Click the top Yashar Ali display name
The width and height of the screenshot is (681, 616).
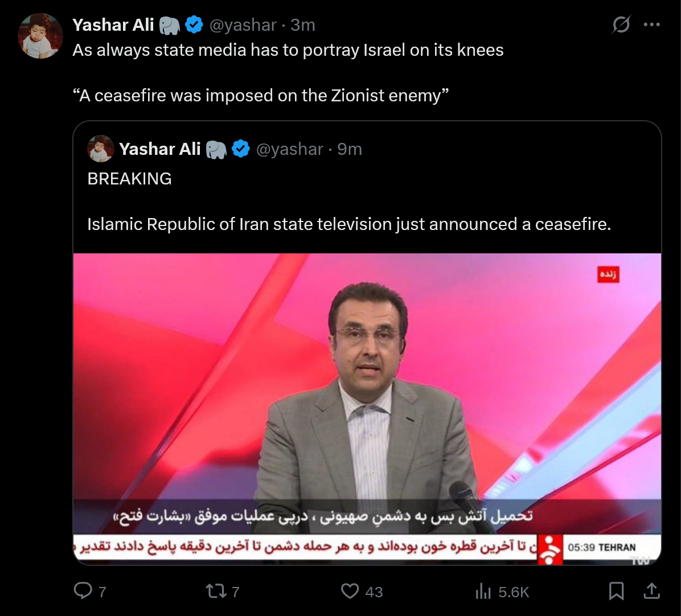(113, 25)
